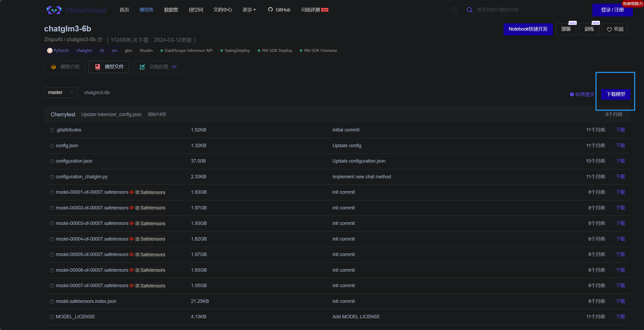Click the 免费领算力 badge
Viewport: 644px width, 330px height.
point(633,4)
